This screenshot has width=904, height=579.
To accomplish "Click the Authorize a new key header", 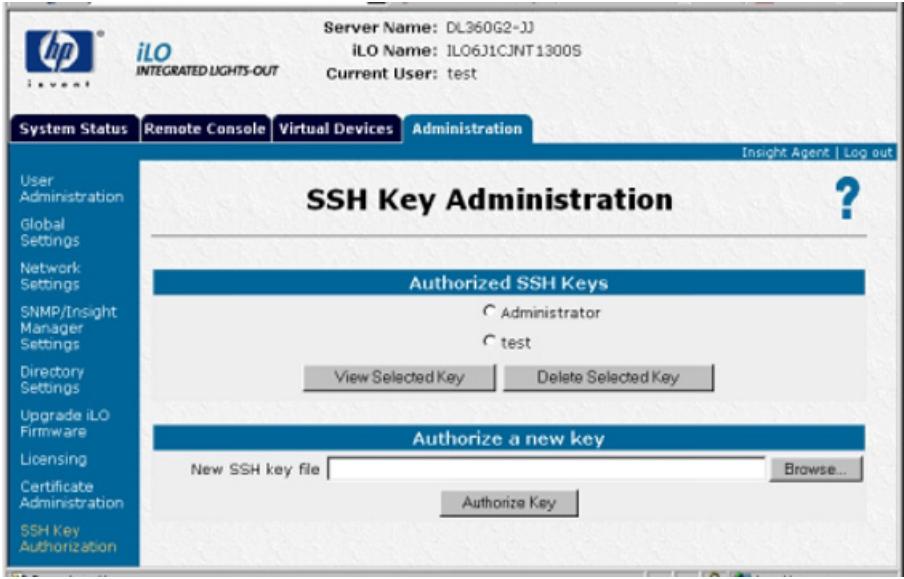I will coord(508,438).
